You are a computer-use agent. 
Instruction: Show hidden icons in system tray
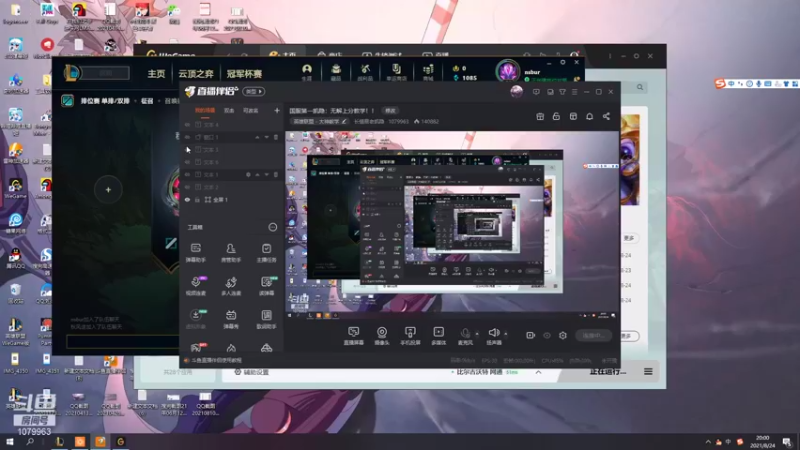(x=708, y=442)
